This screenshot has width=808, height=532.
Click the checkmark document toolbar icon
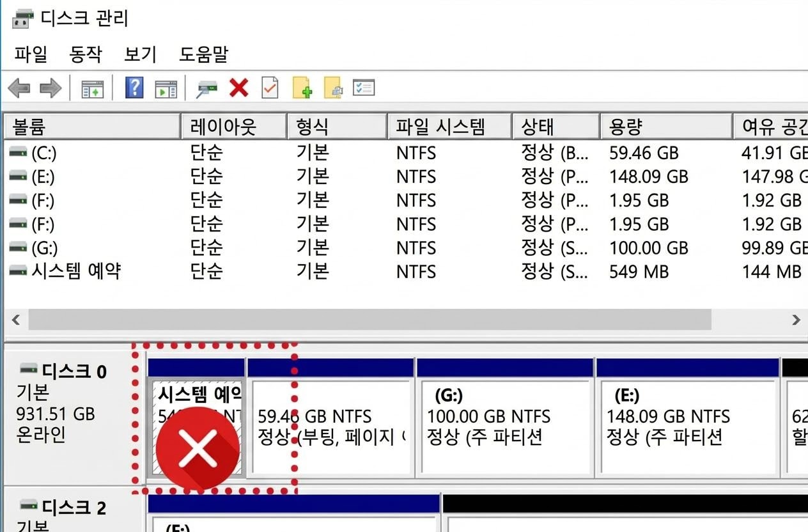click(269, 88)
